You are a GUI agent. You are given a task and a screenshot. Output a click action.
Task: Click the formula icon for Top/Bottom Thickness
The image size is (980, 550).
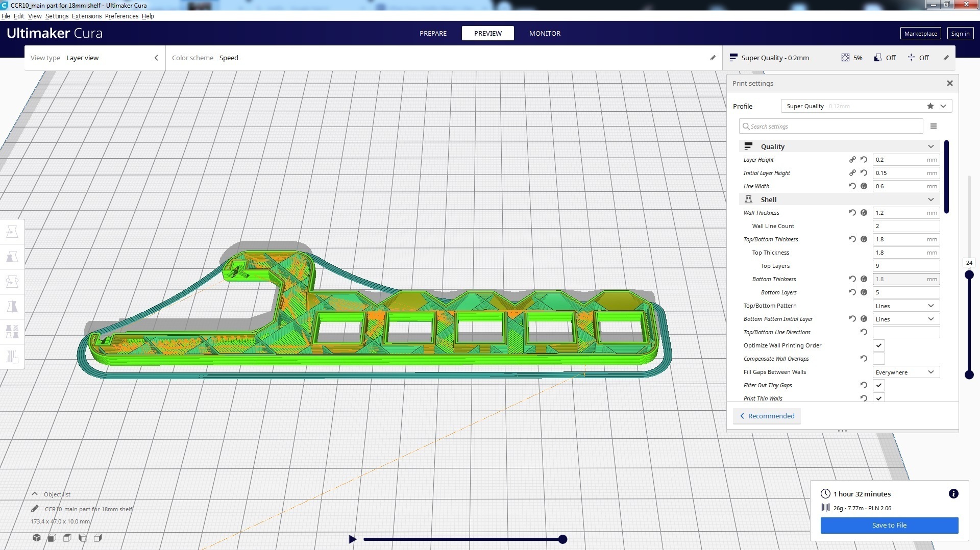864,239
